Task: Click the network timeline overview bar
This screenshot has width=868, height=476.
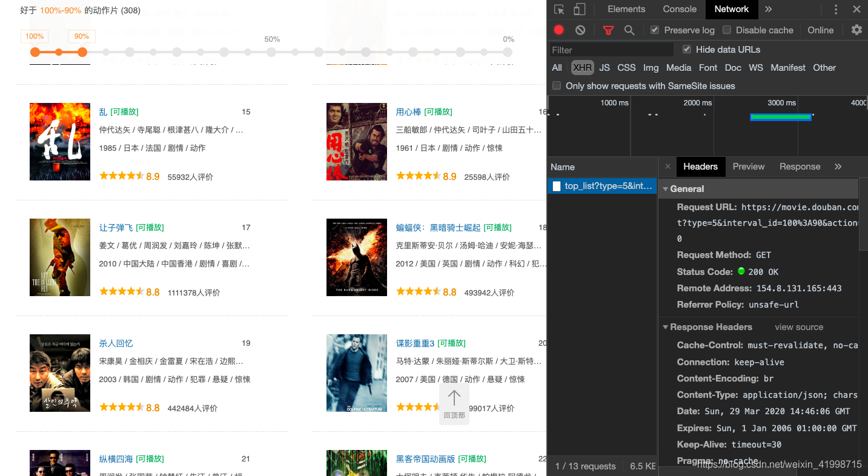Action: (780, 117)
